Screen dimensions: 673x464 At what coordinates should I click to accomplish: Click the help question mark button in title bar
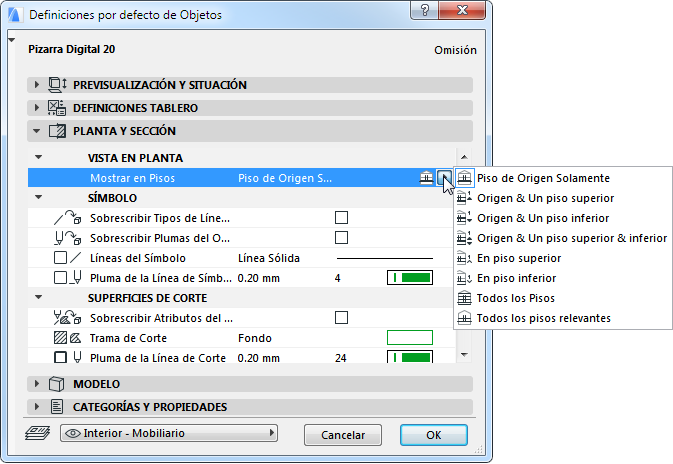coord(424,9)
